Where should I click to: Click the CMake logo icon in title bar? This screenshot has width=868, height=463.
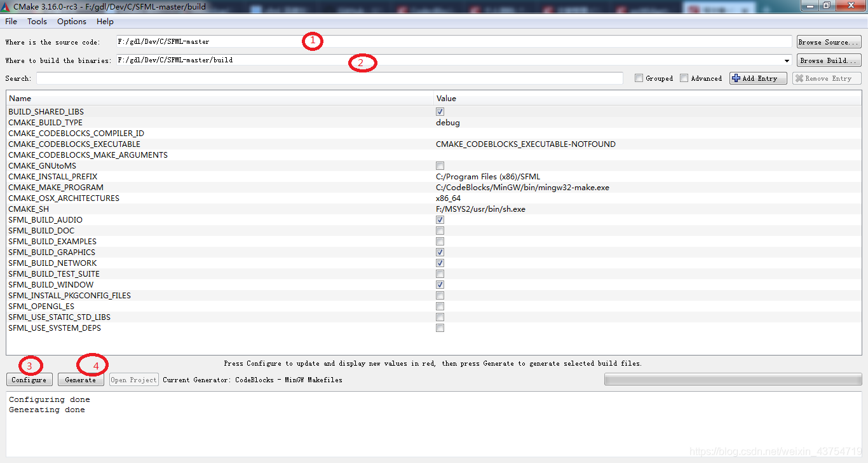click(x=5, y=6)
